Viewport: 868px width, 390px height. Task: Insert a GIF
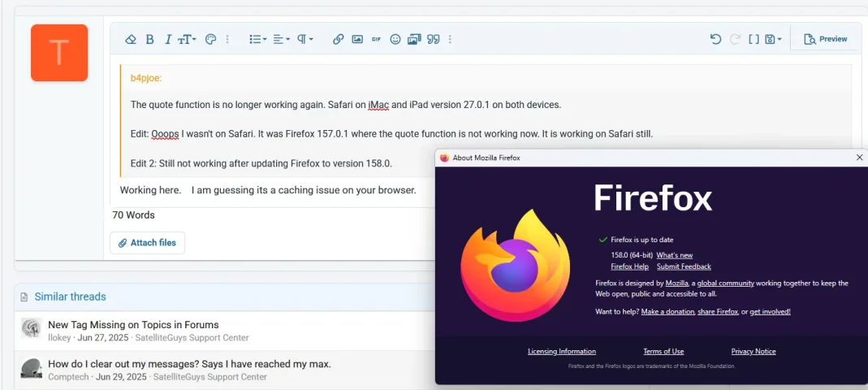coord(377,39)
